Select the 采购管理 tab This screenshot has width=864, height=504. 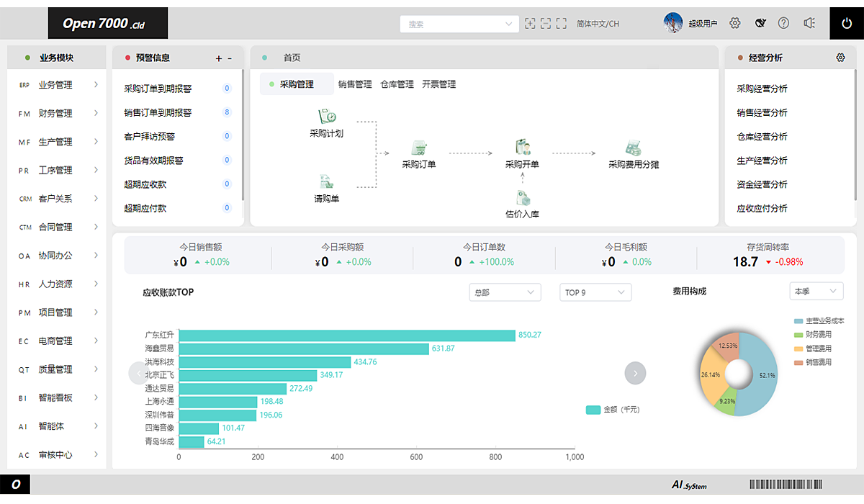(297, 84)
